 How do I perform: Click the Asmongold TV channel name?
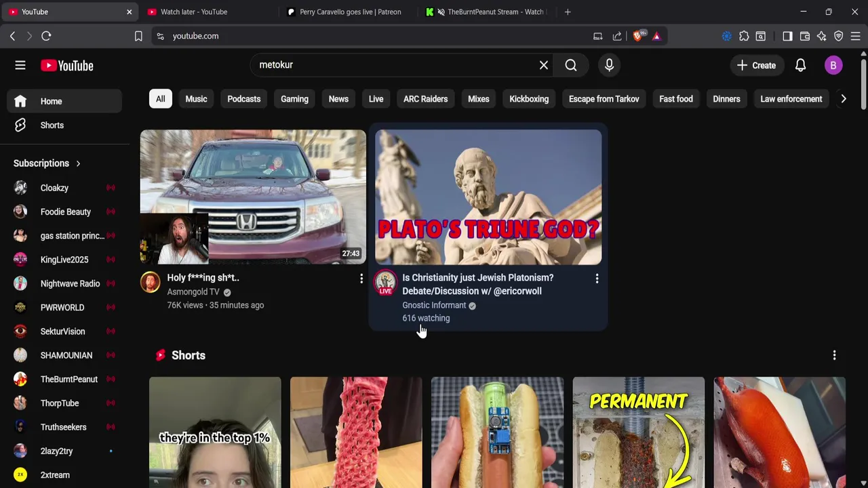pyautogui.click(x=193, y=292)
